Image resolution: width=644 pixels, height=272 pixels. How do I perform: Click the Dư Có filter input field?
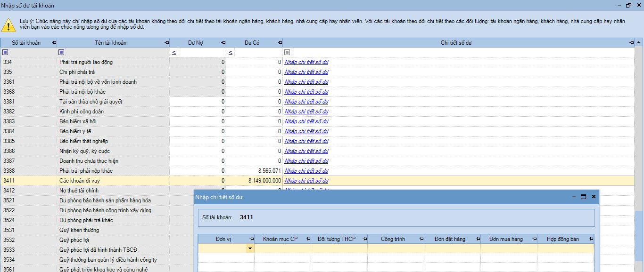coord(258,52)
